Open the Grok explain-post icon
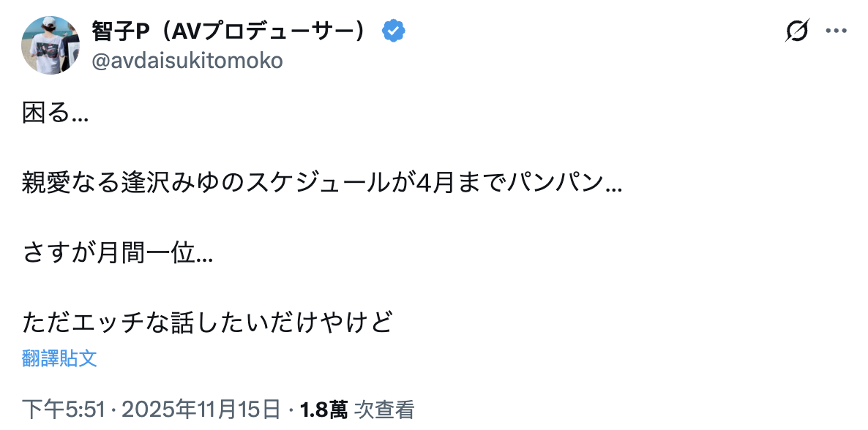Screen dimensions: 868x430 [x=798, y=31]
